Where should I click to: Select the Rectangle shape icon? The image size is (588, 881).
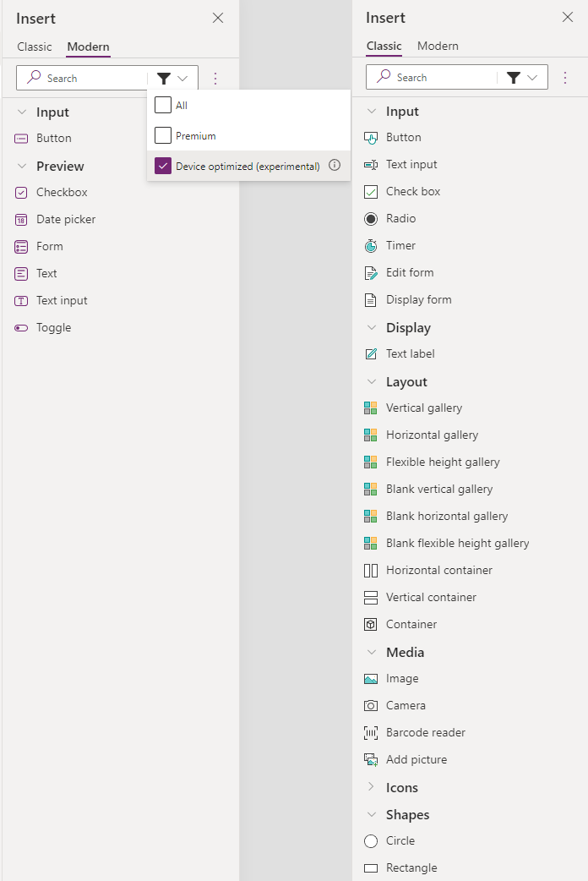tap(372, 867)
